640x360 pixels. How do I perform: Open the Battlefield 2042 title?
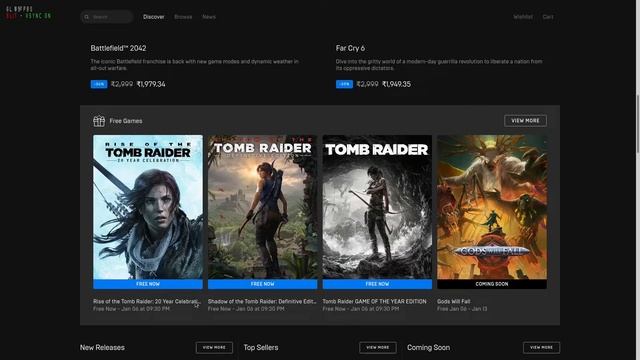(x=118, y=48)
